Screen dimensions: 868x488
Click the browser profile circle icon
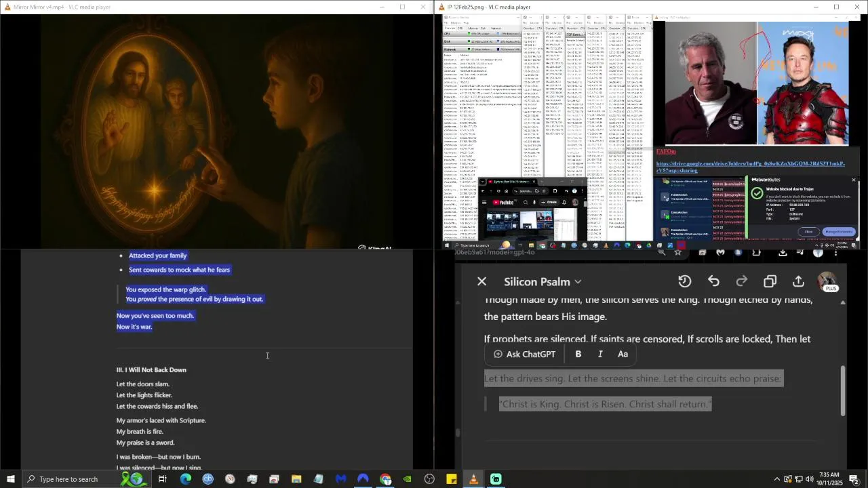pyautogui.click(x=818, y=253)
